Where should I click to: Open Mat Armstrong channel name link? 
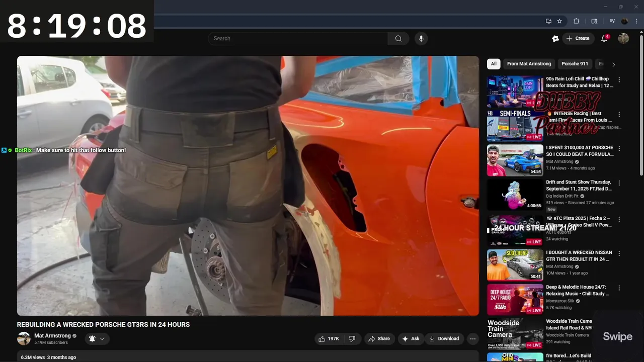(x=52, y=335)
